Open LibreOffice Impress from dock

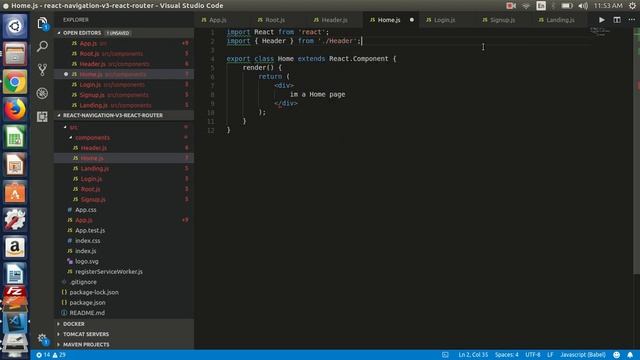click(15, 164)
